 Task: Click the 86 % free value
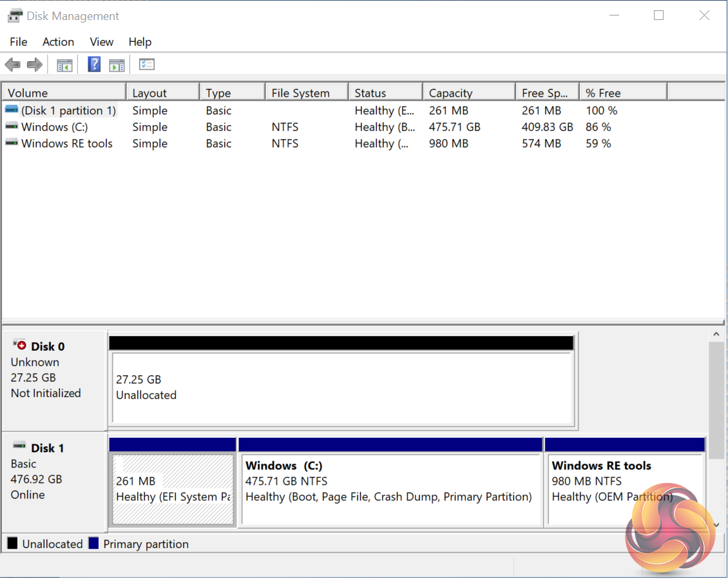(598, 127)
